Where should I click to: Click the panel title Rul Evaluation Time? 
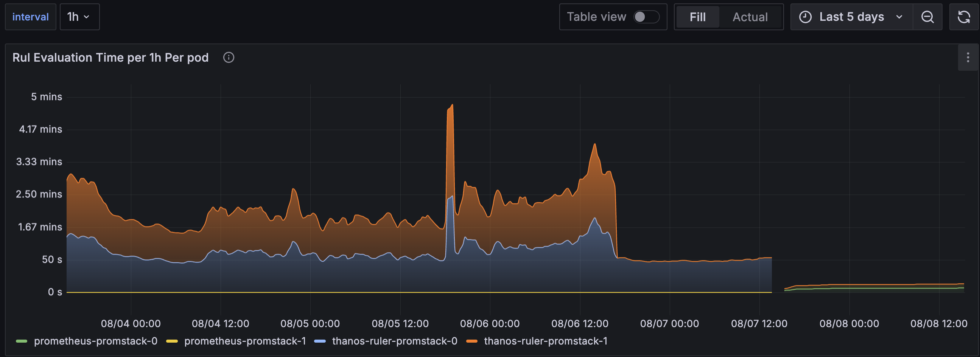pos(110,57)
